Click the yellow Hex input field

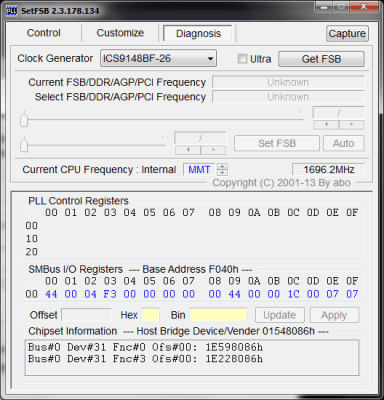click(x=150, y=315)
